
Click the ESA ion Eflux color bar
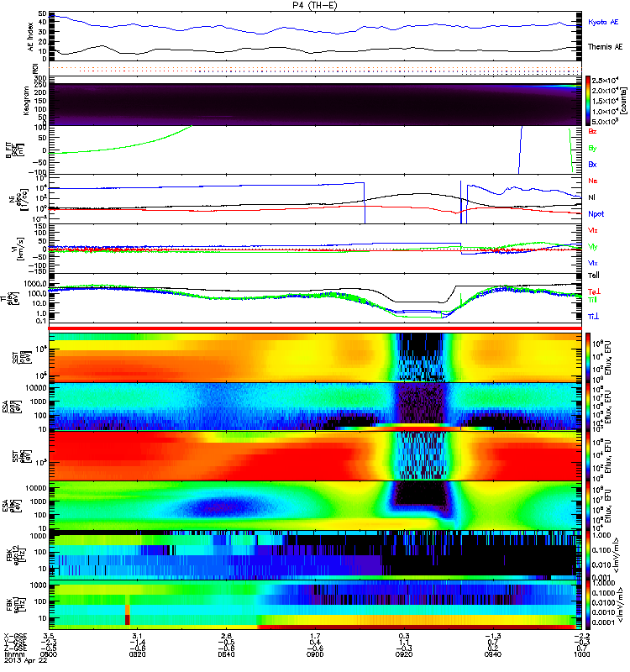click(x=588, y=407)
